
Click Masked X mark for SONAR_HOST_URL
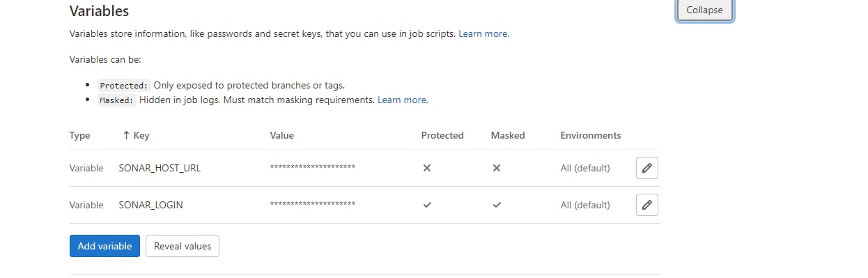[x=497, y=168]
